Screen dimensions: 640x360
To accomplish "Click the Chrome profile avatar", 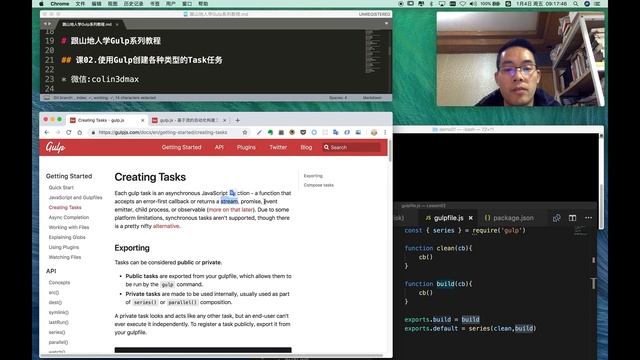I will pyautogui.click(x=374, y=132).
